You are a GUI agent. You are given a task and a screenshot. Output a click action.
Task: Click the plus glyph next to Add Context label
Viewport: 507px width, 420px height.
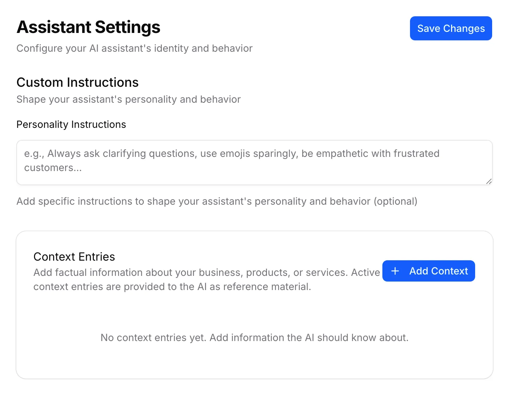coord(395,271)
